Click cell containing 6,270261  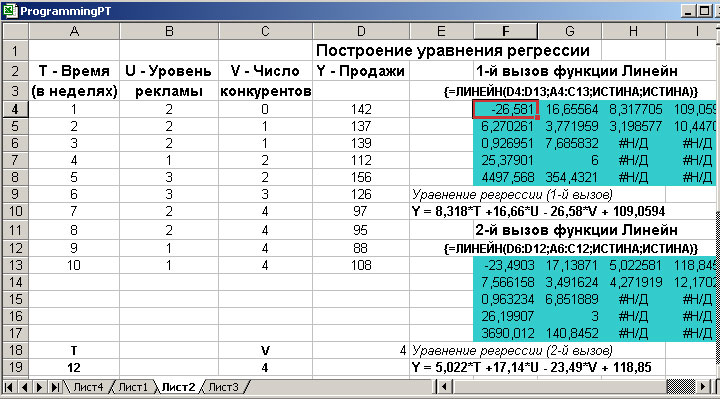pyautogui.click(x=506, y=126)
